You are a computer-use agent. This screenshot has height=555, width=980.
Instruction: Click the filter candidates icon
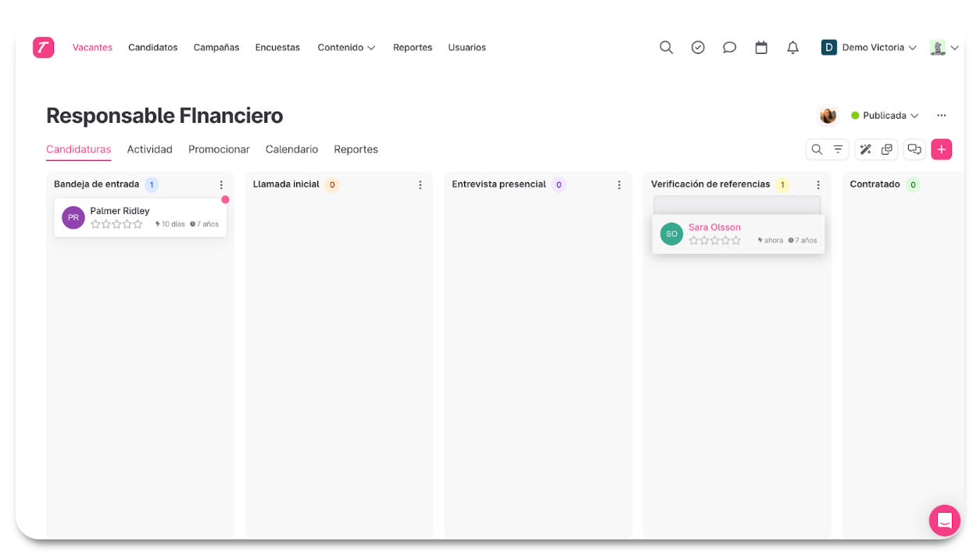click(838, 149)
